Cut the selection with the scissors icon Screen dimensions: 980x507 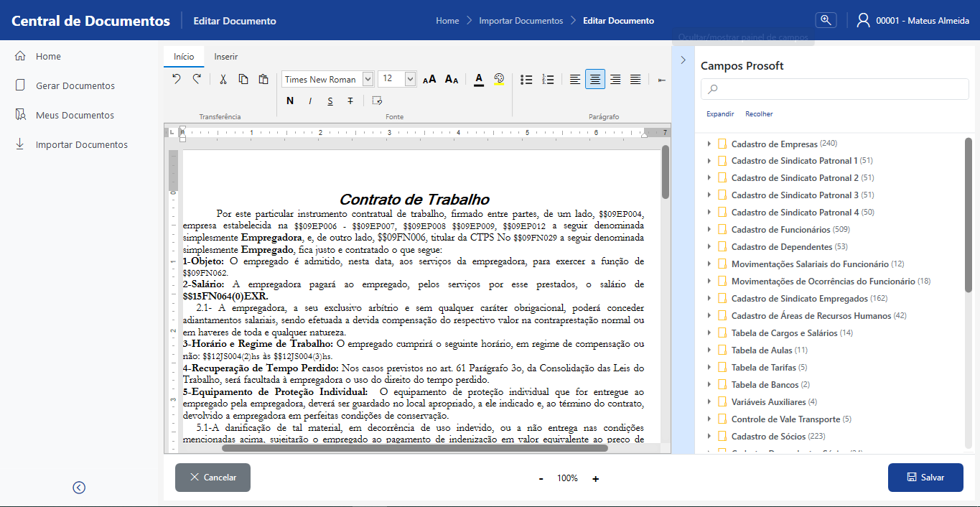(223, 79)
